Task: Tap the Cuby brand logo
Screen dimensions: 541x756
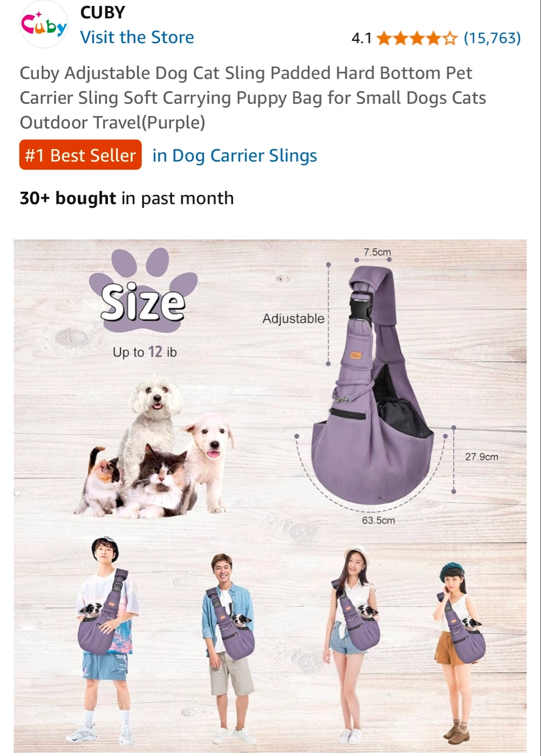Action: click(44, 24)
